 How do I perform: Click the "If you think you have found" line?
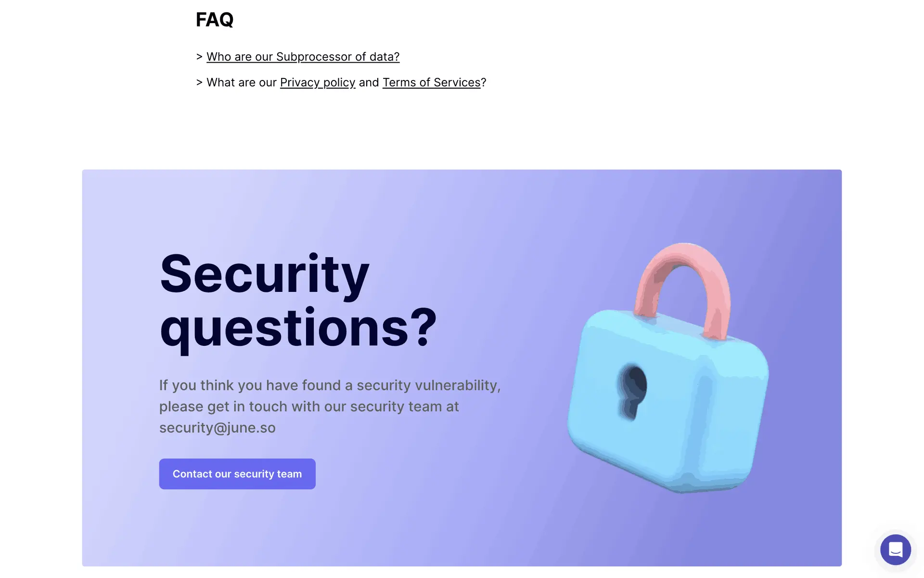tap(330, 385)
